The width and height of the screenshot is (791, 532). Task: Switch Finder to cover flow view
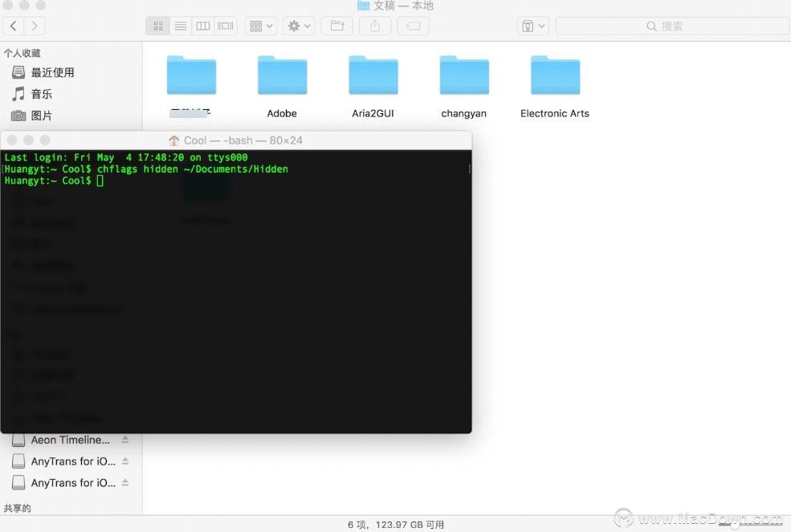coord(225,26)
